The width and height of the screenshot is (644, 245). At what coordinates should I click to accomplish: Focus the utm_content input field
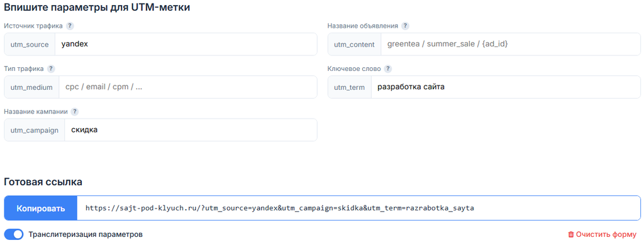coord(511,45)
